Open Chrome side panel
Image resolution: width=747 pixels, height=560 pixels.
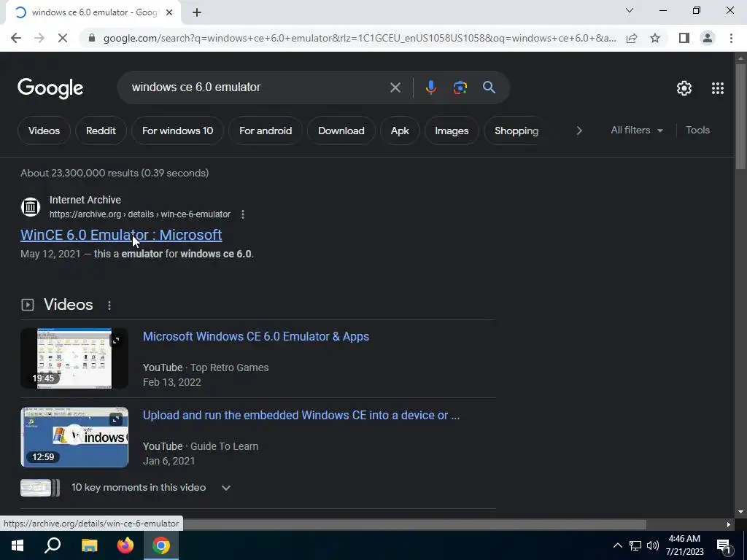[684, 38]
